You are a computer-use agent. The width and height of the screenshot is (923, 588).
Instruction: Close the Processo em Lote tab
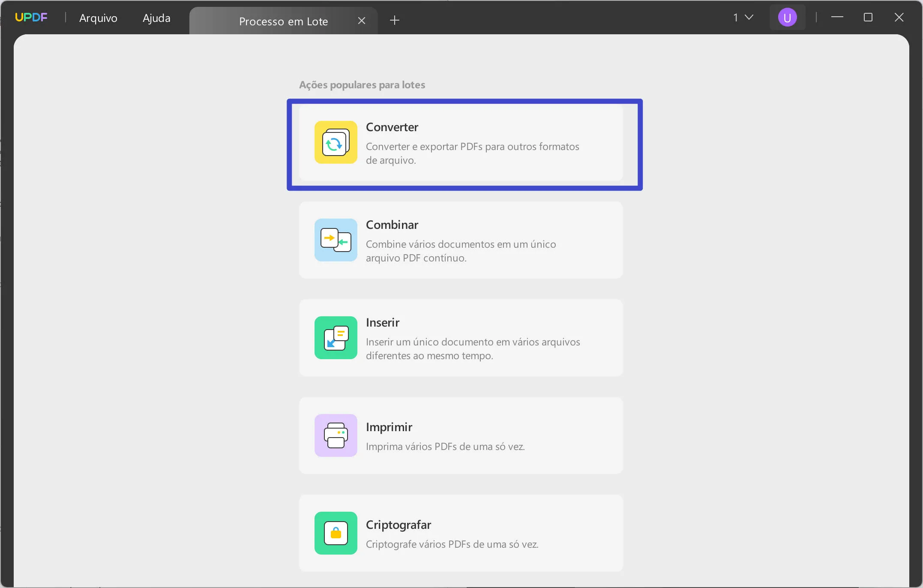(361, 20)
